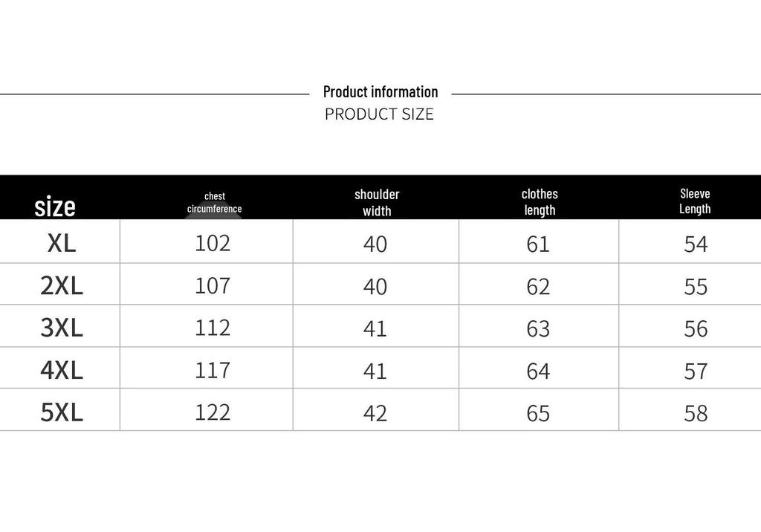Select the 'size' column header

click(55, 207)
